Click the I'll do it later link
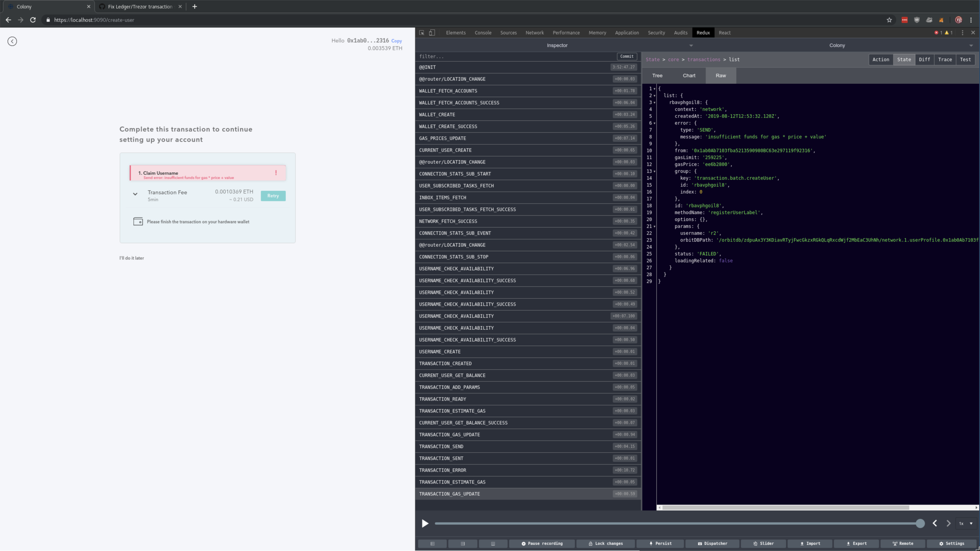980x551 pixels. [x=132, y=258]
